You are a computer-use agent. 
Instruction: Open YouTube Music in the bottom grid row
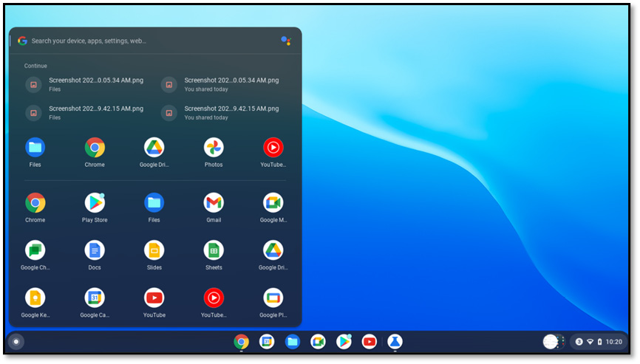tap(214, 303)
